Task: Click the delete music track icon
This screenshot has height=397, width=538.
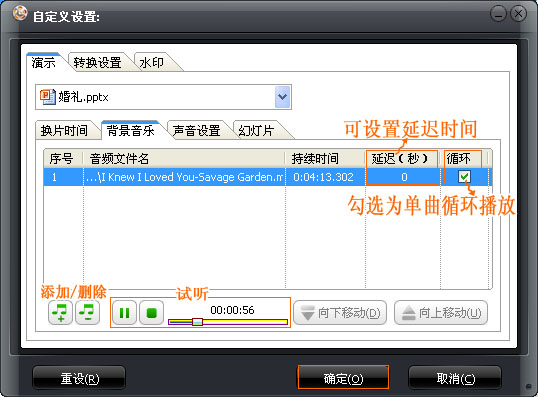Action: coord(87,313)
